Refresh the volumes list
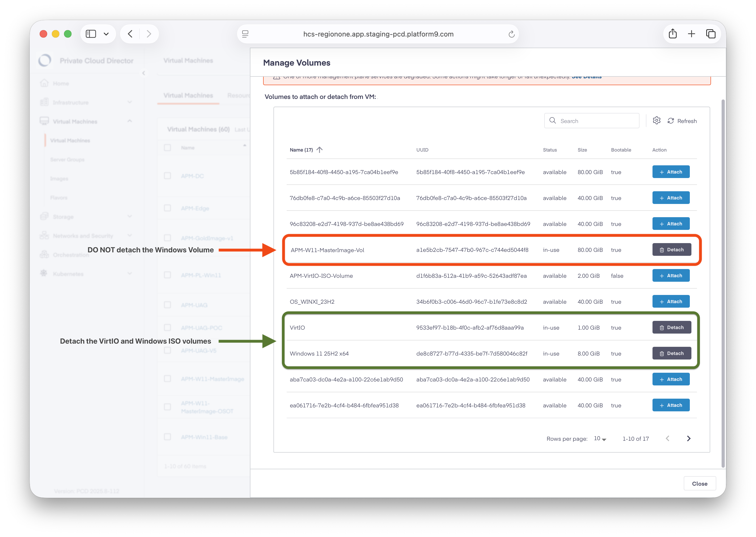Screen dimensions: 756x537 click(682, 121)
